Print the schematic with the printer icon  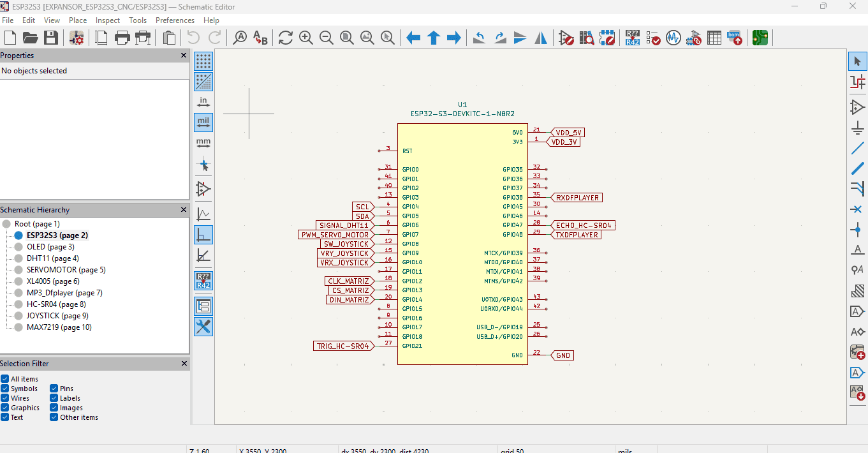[122, 38]
